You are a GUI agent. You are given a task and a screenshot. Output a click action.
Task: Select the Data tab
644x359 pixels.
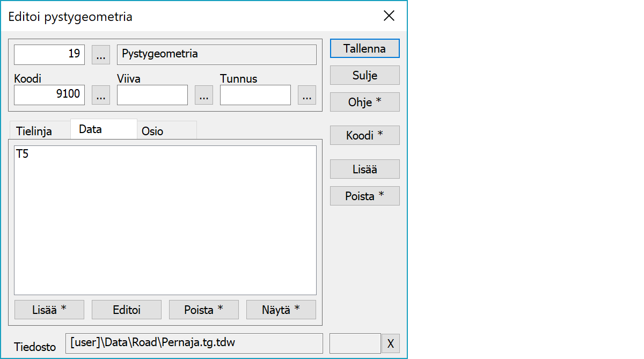point(90,129)
